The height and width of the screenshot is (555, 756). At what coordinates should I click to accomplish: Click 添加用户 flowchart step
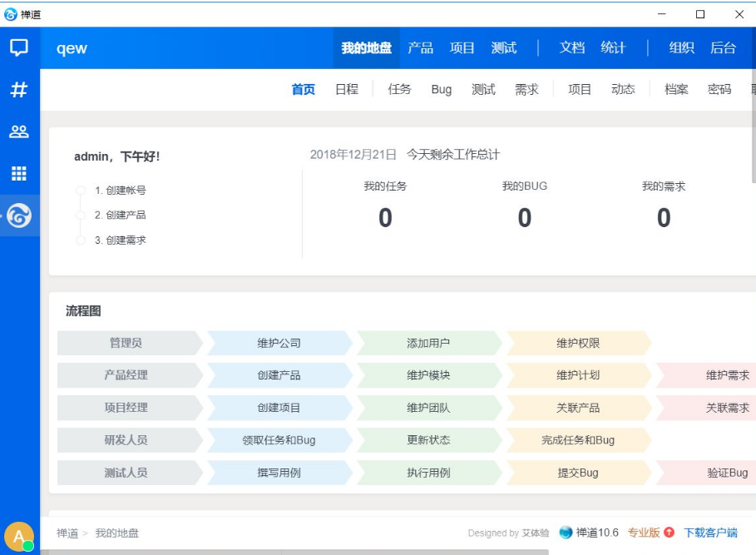[x=428, y=343]
